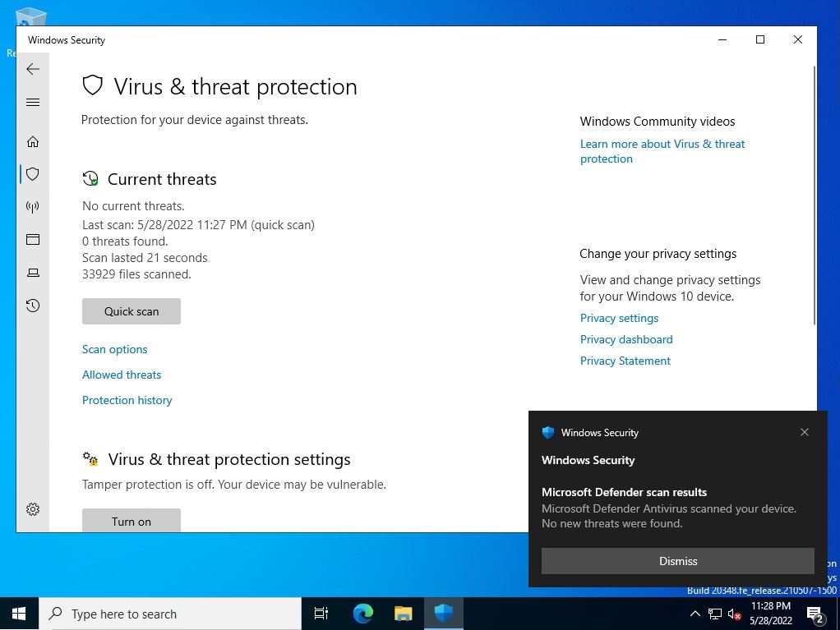840x630 pixels.
Task: Open Privacy dashboard link
Action: tap(626, 339)
